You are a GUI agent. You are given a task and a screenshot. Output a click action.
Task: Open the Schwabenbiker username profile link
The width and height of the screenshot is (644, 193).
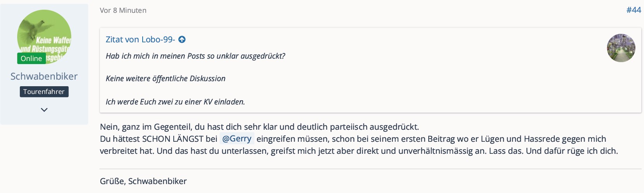pyautogui.click(x=44, y=77)
